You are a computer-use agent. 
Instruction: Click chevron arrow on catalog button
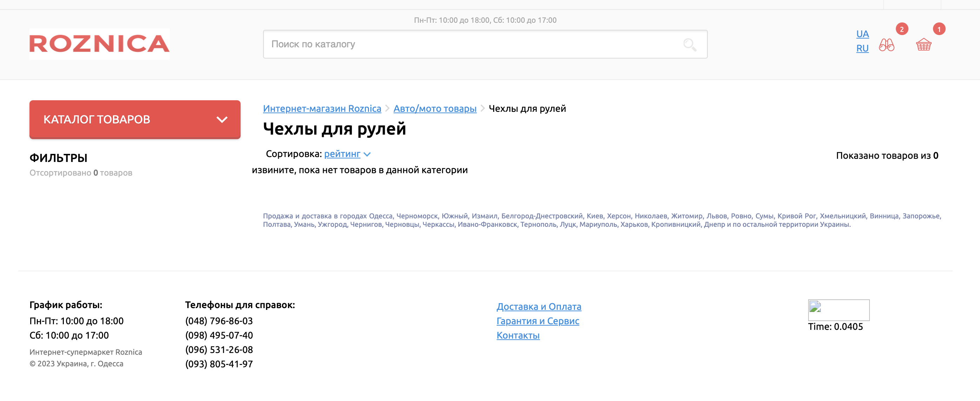222,119
